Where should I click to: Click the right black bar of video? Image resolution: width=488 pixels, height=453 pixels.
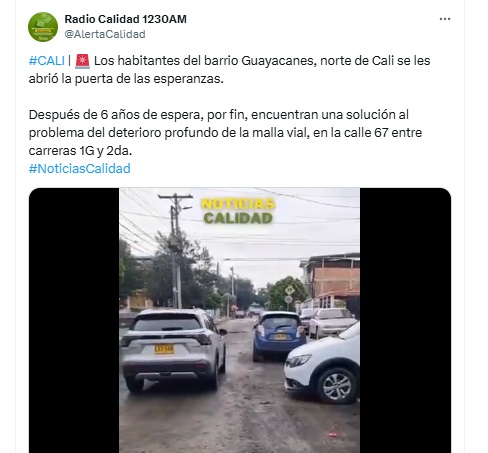tap(405, 320)
